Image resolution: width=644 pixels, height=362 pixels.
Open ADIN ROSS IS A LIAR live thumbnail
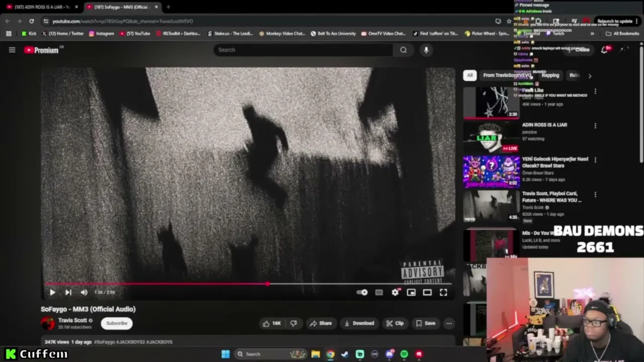(491, 137)
